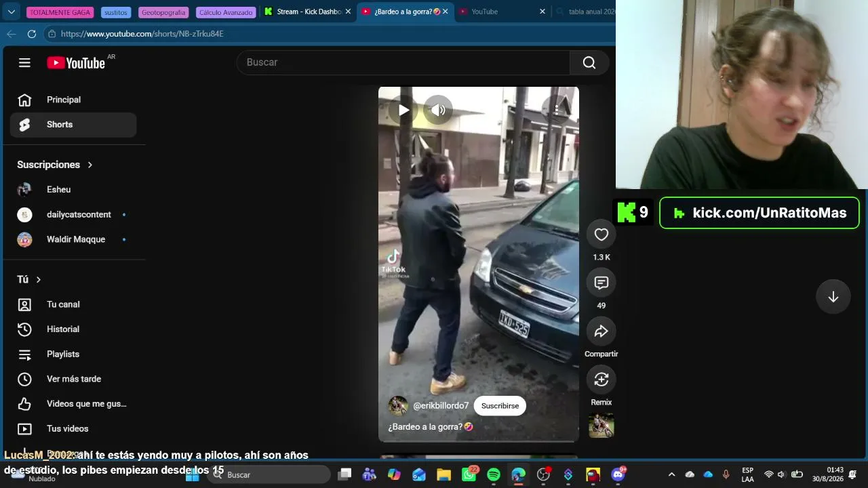Open the Short's sound thumbnail
The image size is (868, 488).
coord(601,426)
